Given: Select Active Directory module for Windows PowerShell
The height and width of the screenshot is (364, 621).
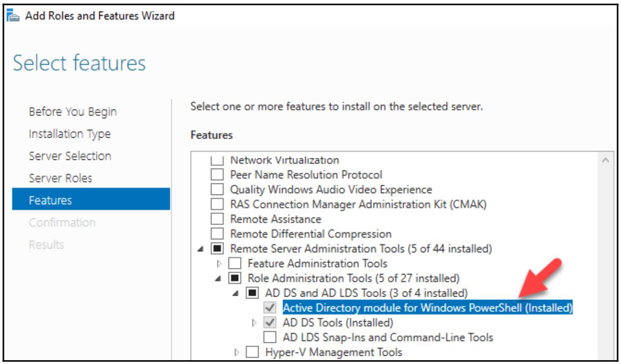Looking at the screenshot, I should pos(427,308).
